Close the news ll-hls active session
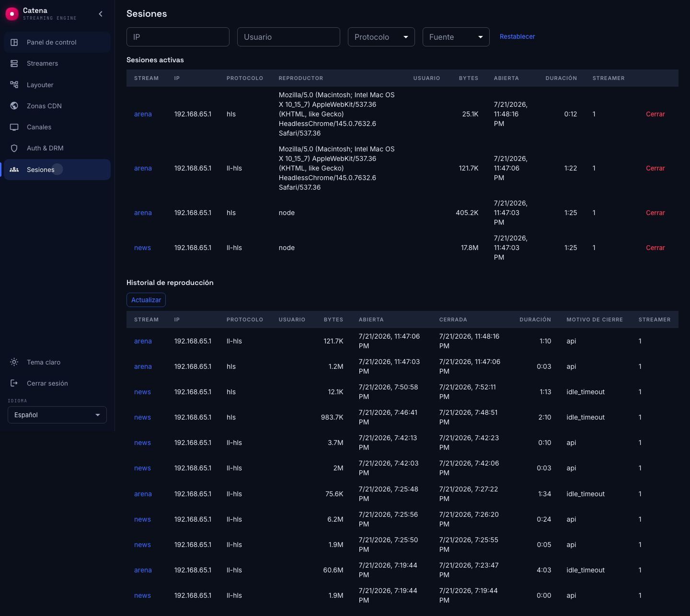 pyautogui.click(x=655, y=248)
